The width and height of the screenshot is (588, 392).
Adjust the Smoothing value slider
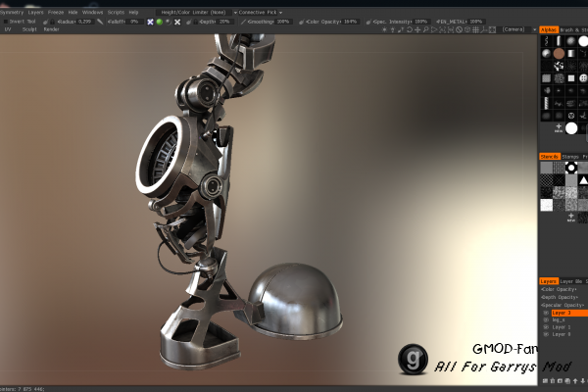tap(283, 22)
